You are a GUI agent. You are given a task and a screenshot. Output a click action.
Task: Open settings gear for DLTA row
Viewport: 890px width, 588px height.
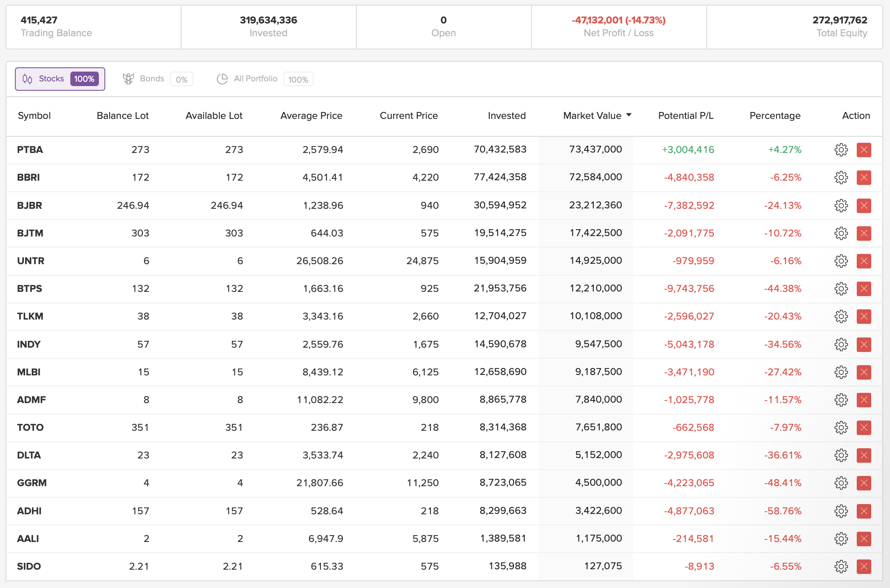click(x=841, y=455)
